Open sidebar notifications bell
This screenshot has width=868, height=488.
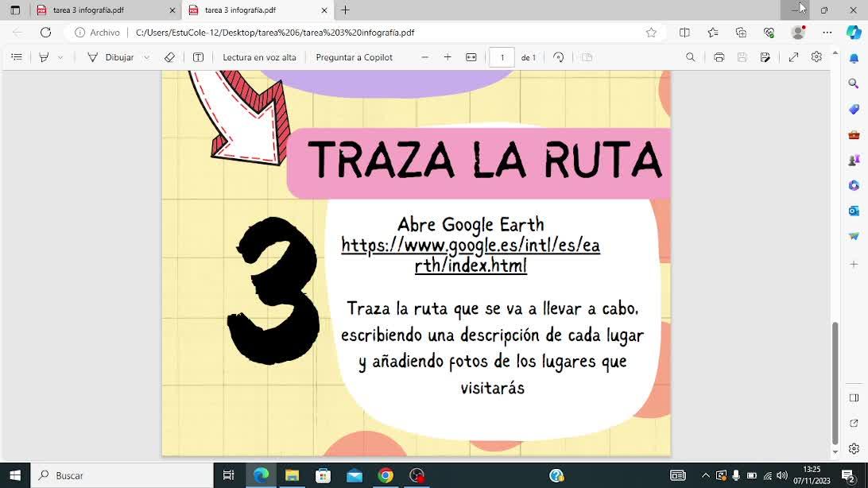[x=854, y=58]
